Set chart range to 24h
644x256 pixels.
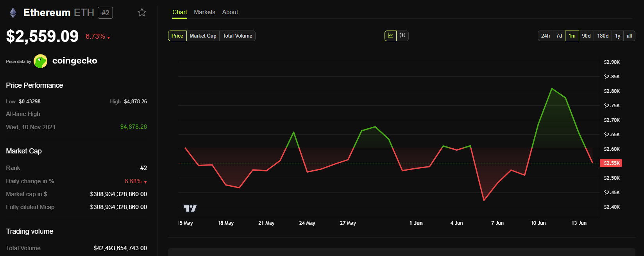pos(545,36)
